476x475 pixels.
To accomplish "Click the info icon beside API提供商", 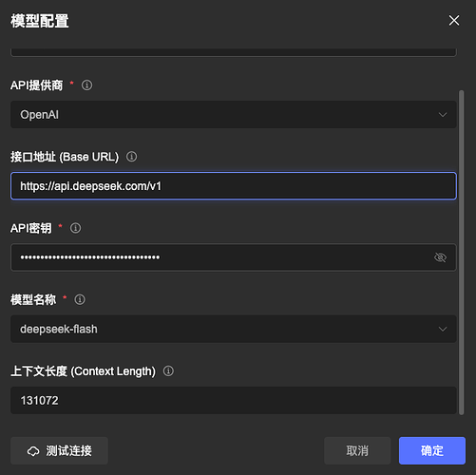I will point(86,85).
